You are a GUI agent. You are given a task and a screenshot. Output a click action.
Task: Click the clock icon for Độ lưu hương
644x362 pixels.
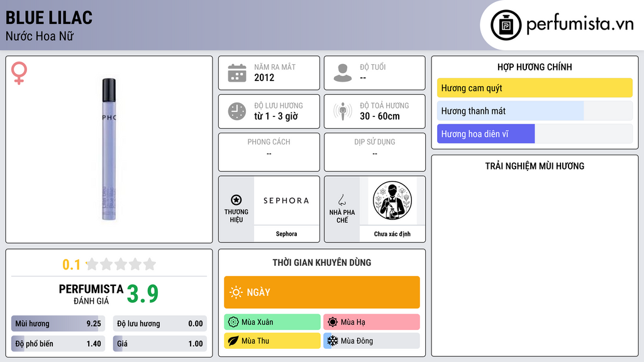[x=237, y=111]
